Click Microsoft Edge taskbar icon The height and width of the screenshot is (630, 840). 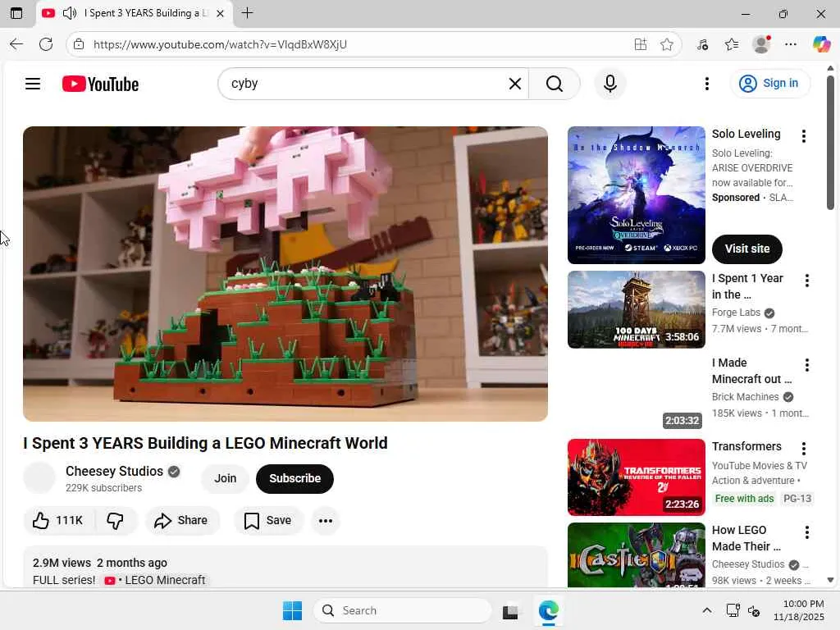pyautogui.click(x=549, y=610)
